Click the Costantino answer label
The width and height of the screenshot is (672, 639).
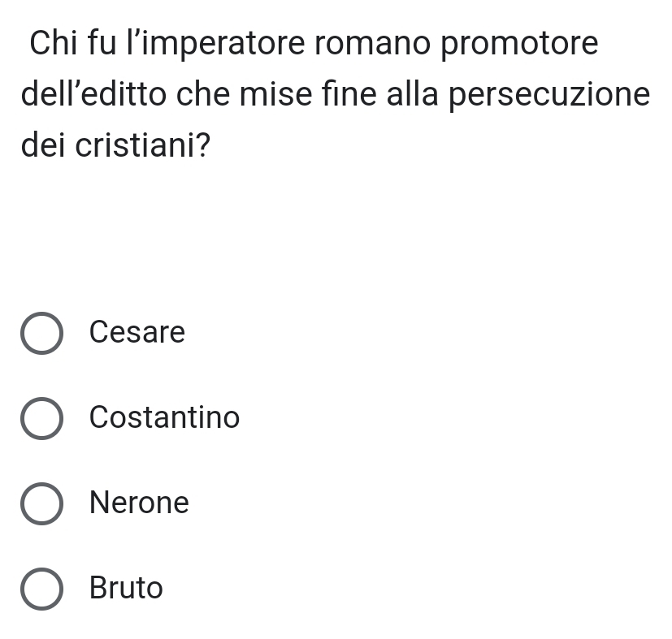pos(165,417)
